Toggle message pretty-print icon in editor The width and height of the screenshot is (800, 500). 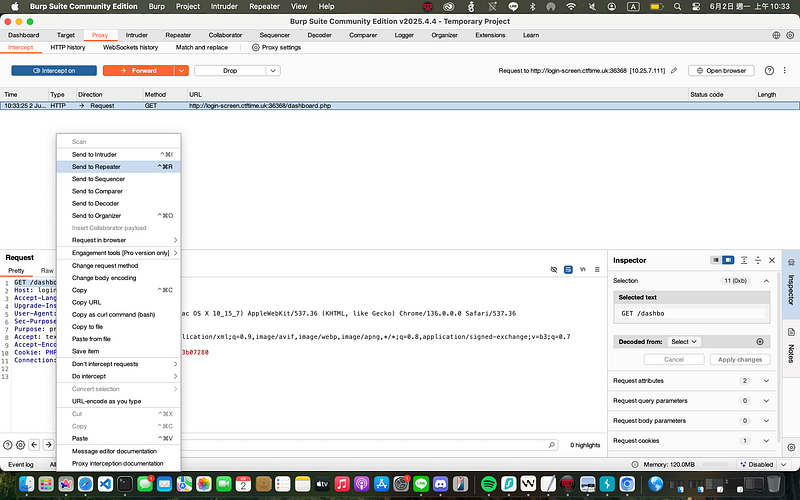click(568, 269)
